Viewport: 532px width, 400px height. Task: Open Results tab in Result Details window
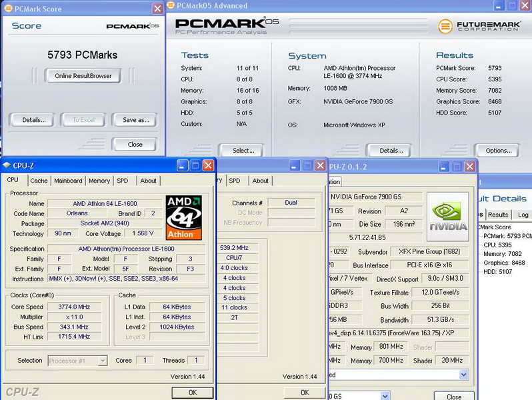point(498,215)
